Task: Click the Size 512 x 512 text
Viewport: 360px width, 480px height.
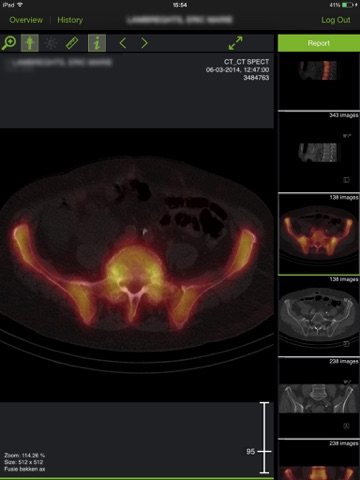Action: [x=23, y=462]
